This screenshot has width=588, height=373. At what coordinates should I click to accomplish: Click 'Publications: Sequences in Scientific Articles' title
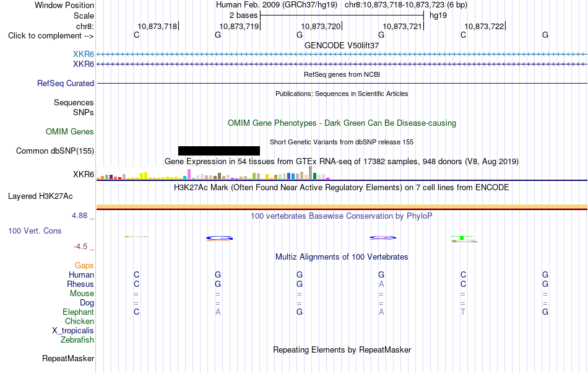tap(342, 94)
